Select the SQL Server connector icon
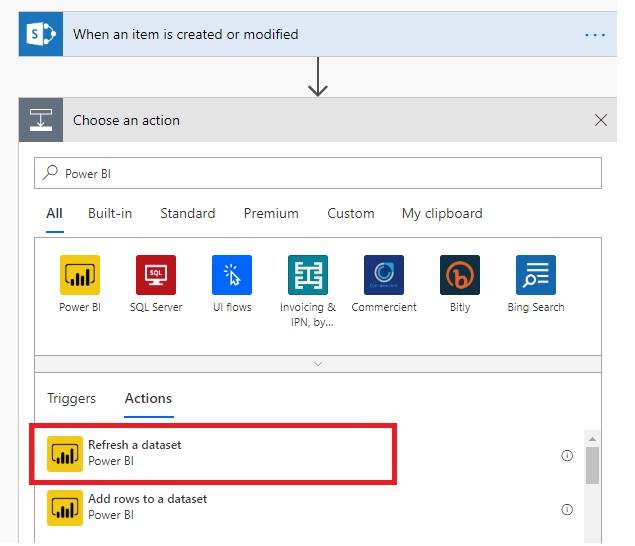 (x=156, y=275)
